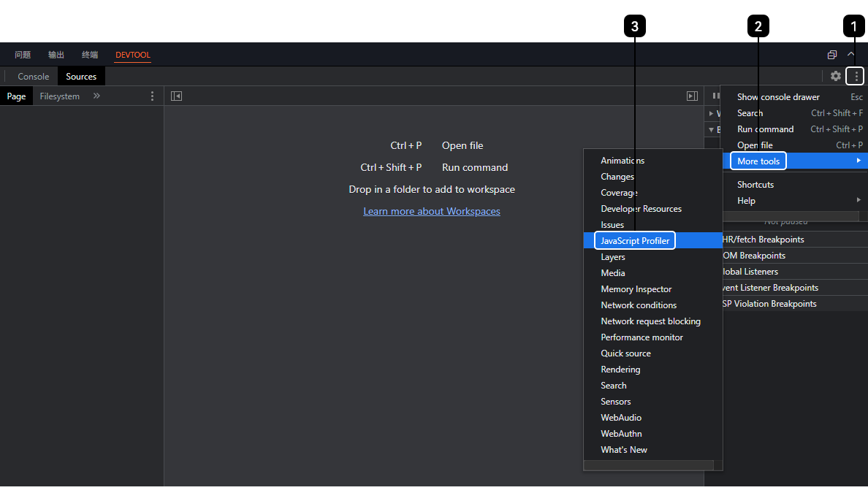Open Layers from More tools
The image size is (868, 501).
click(652, 257)
